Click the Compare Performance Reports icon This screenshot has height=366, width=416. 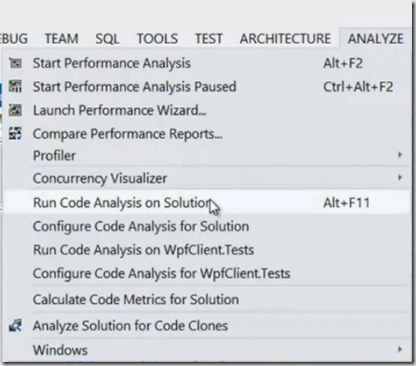tap(15, 134)
